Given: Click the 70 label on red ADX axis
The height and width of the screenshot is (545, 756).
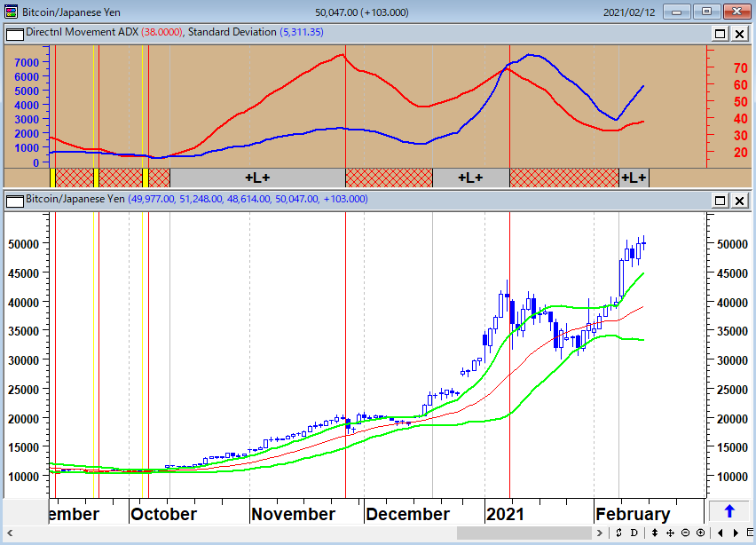Looking at the screenshot, I should click(x=741, y=68).
